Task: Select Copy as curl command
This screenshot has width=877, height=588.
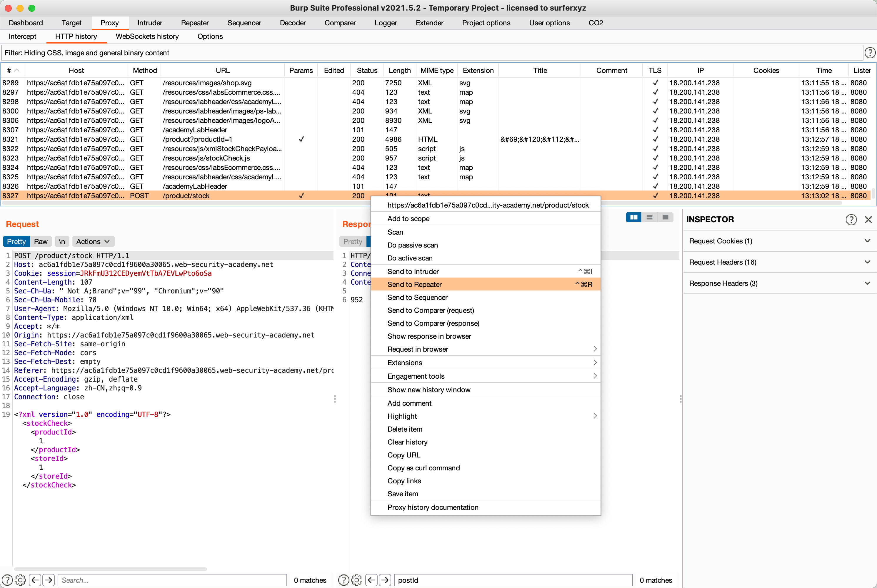Action: pyautogui.click(x=486, y=468)
